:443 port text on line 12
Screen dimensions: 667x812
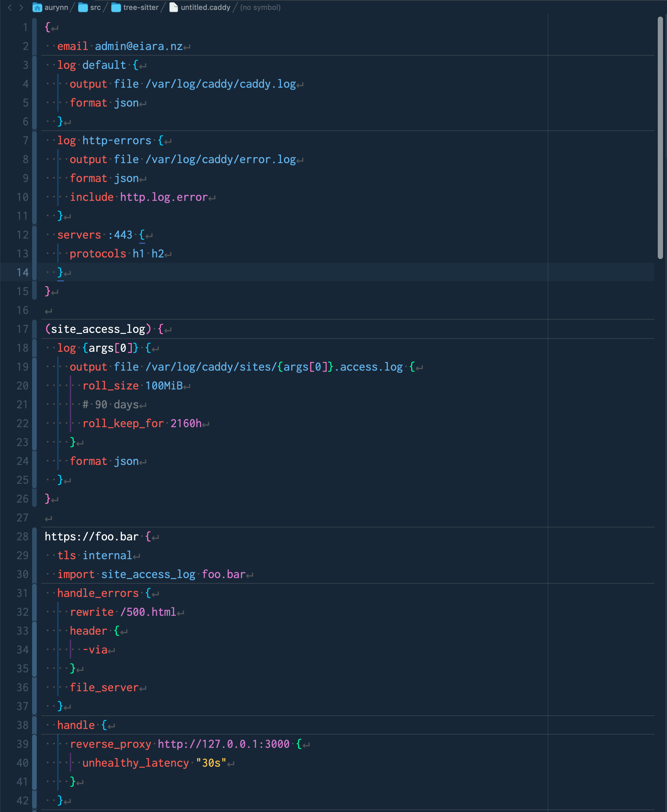(x=120, y=234)
